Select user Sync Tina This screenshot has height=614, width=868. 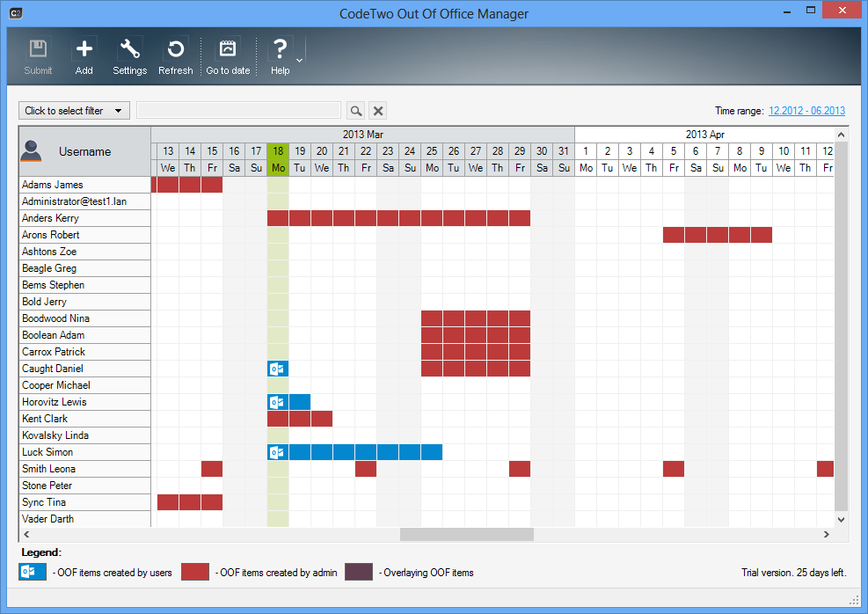tap(84, 502)
